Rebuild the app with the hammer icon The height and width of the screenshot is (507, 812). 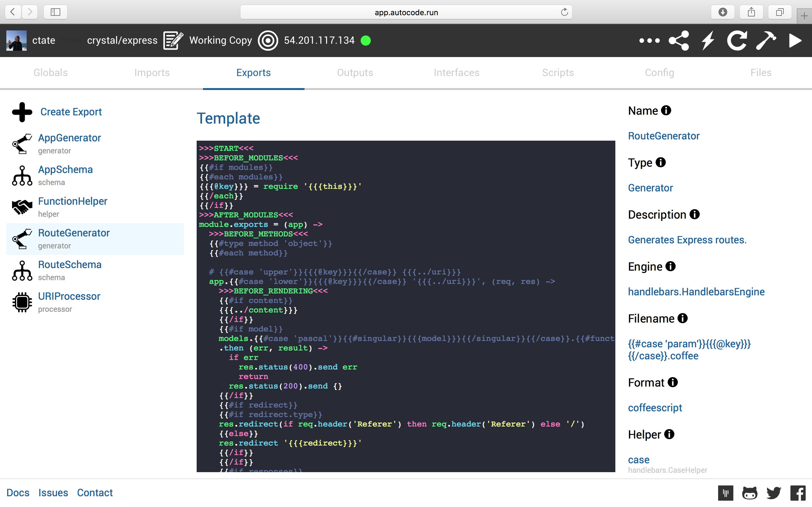766,41
